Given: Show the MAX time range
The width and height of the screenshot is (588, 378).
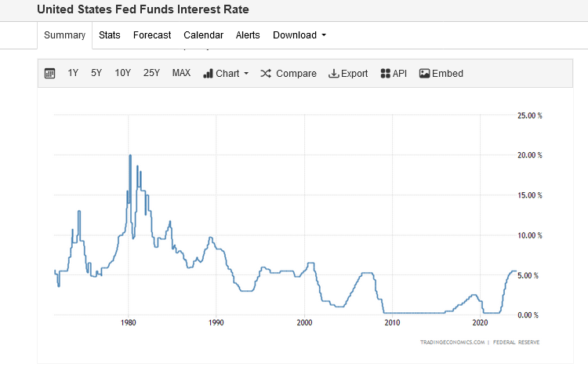Looking at the screenshot, I should click(181, 73).
